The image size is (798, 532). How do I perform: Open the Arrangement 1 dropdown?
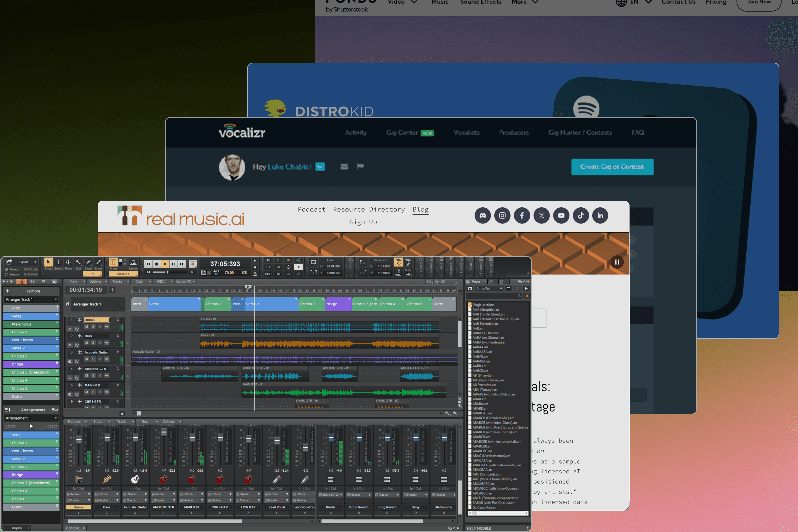tap(31, 418)
